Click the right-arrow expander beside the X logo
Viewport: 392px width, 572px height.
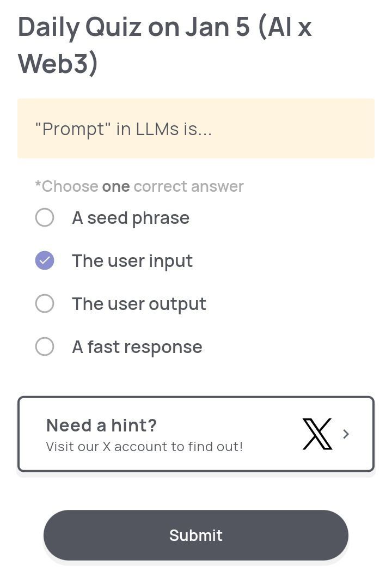coord(347,434)
